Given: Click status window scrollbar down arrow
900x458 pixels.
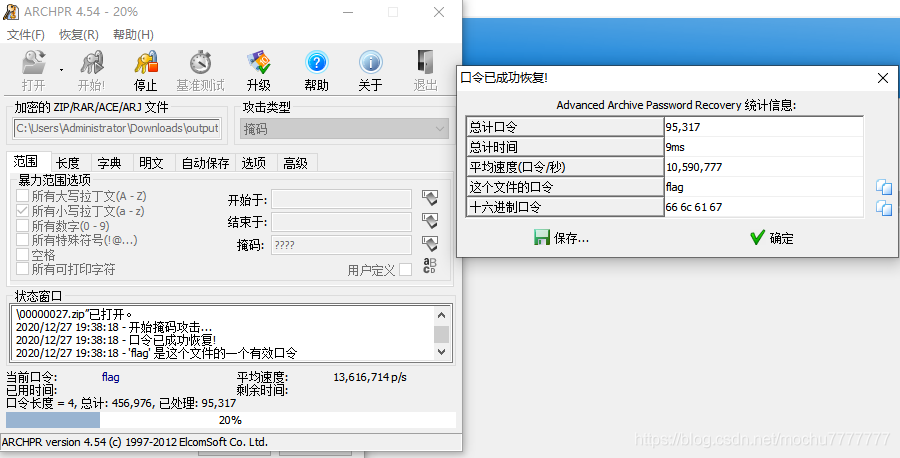Looking at the screenshot, I should [441, 351].
